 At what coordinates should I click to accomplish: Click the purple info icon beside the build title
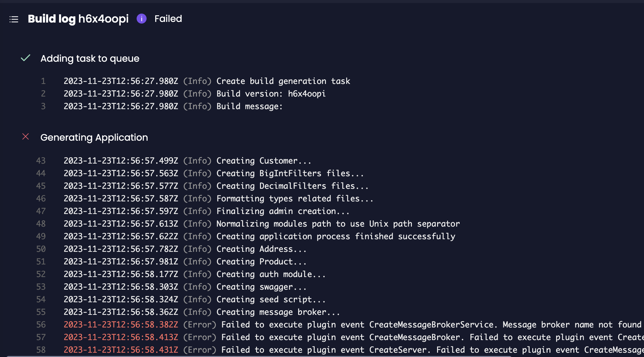142,19
